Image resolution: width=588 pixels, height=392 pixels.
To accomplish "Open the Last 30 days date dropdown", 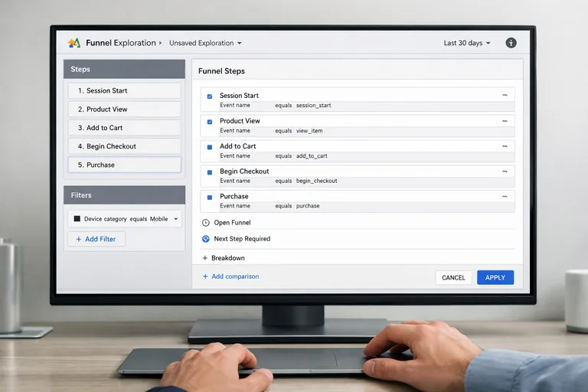I will pos(467,43).
